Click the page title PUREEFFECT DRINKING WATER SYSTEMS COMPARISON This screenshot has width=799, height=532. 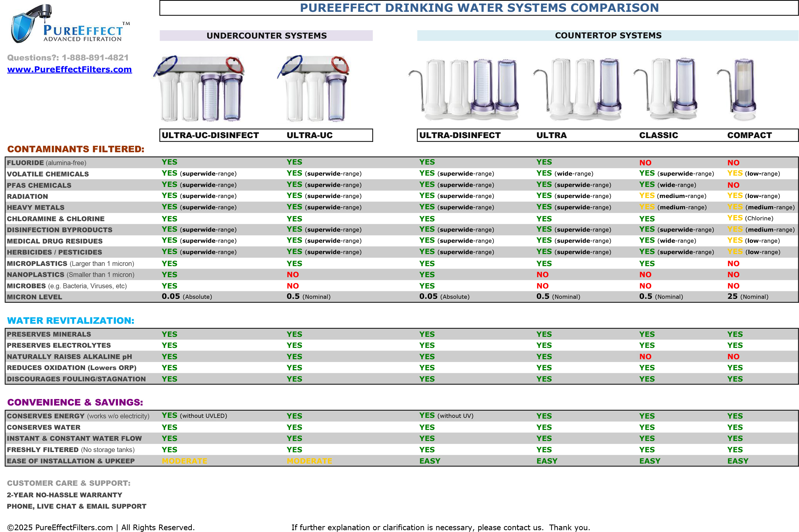click(479, 8)
